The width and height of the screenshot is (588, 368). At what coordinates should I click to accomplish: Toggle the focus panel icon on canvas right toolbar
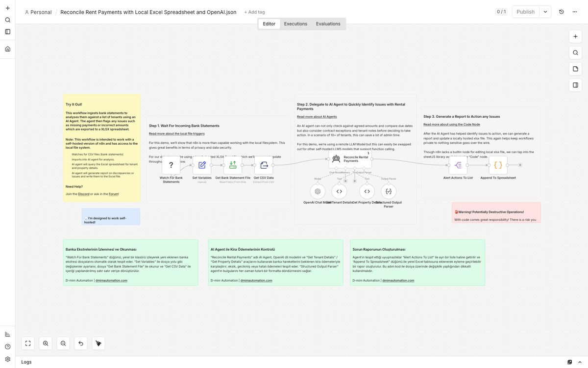click(x=575, y=85)
